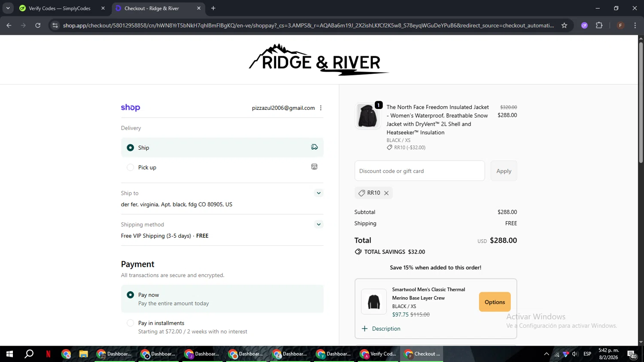This screenshot has width=644, height=362.
Task: Remove the RR10 discount code
Action: [386, 193]
